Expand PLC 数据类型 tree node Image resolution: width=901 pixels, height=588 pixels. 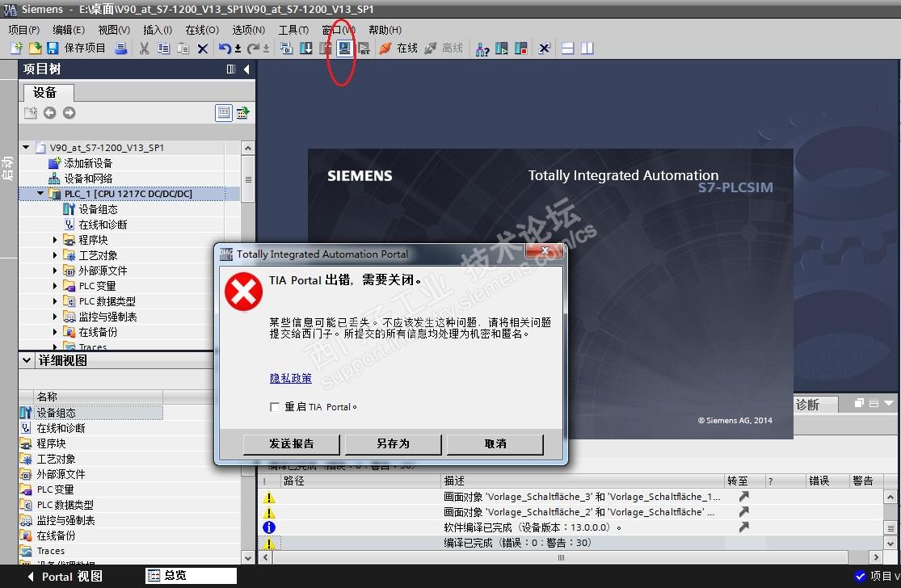click(55, 301)
